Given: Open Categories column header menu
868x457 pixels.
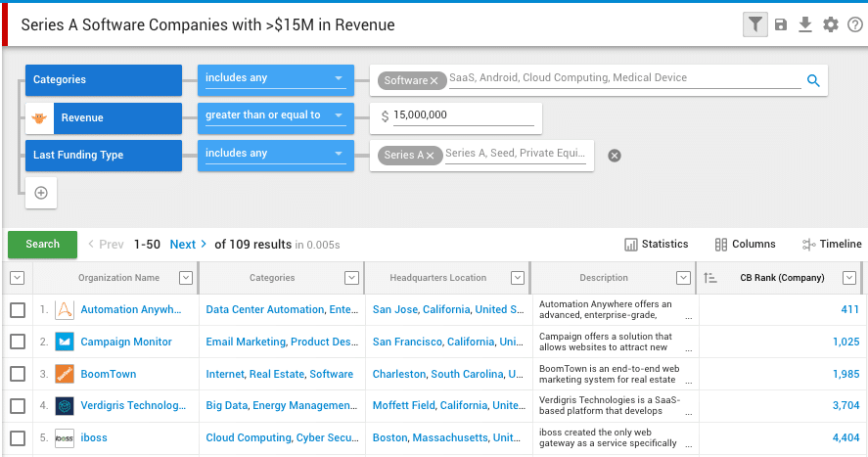Looking at the screenshot, I should click(x=351, y=278).
